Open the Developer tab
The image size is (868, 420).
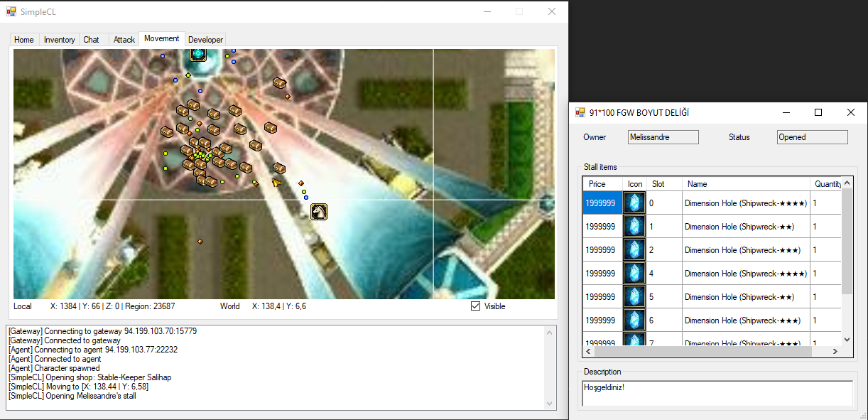click(x=205, y=40)
